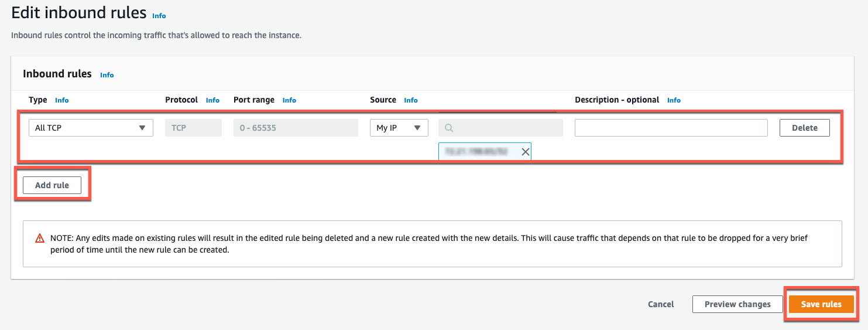Expand the Source dropdown set to My IP
Viewport: 868px width, 330px height.
click(399, 128)
